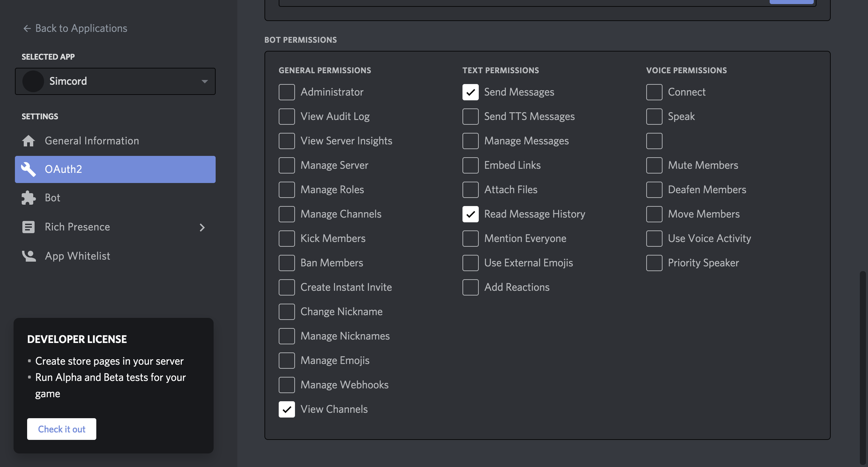This screenshot has width=868, height=467.
Task: Click the Check it out button
Action: coord(62,429)
